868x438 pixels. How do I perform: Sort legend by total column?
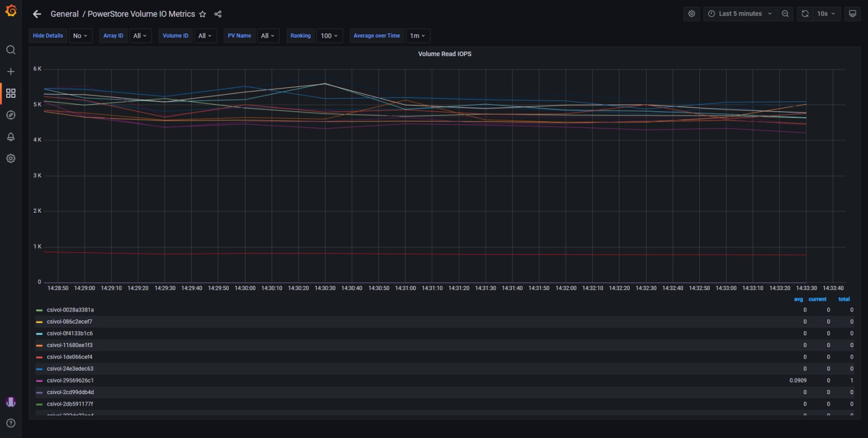844,299
